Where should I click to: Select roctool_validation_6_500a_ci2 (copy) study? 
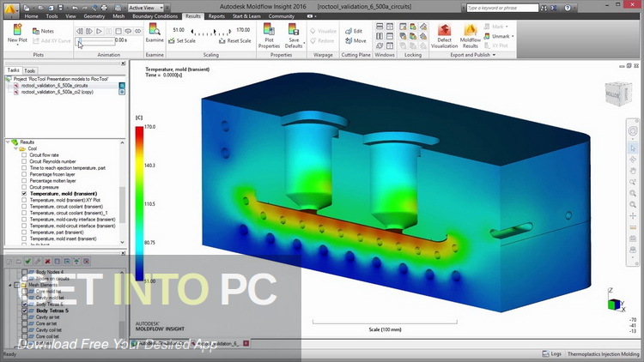pyautogui.click(x=57, y=92)
